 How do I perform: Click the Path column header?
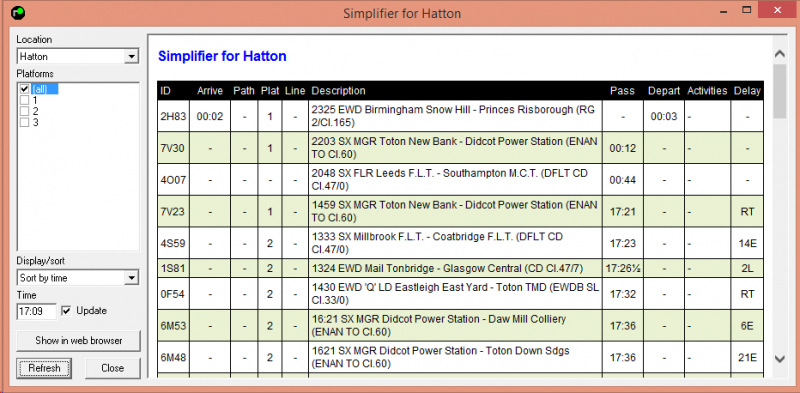[x=244, y=91]
